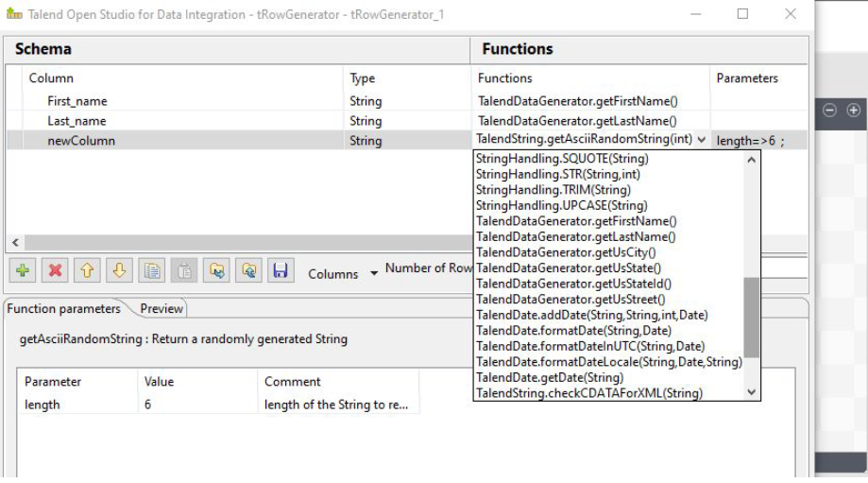This screenshot has height=483, width=868.
Task: Choose StringHandling.UPCASE(String) from list
Action: click(561, 205)
